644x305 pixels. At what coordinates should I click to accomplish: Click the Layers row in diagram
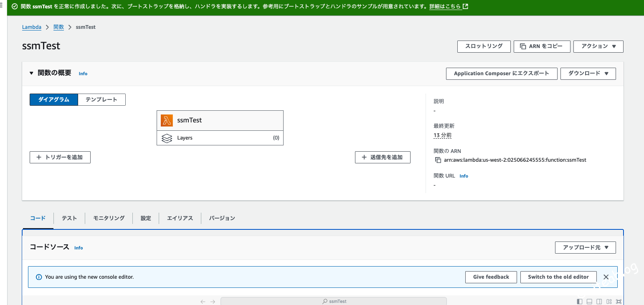pyautogui.click(x=220, y=138)
